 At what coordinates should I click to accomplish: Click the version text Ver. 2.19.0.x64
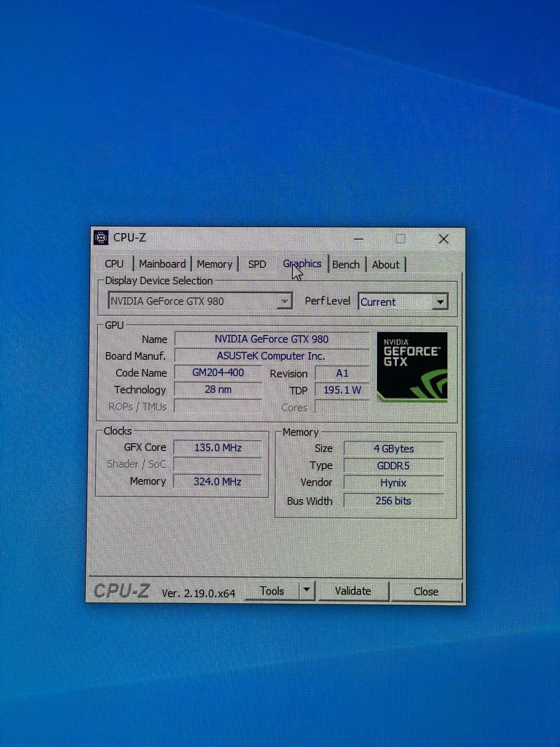(x=198, y=593)
